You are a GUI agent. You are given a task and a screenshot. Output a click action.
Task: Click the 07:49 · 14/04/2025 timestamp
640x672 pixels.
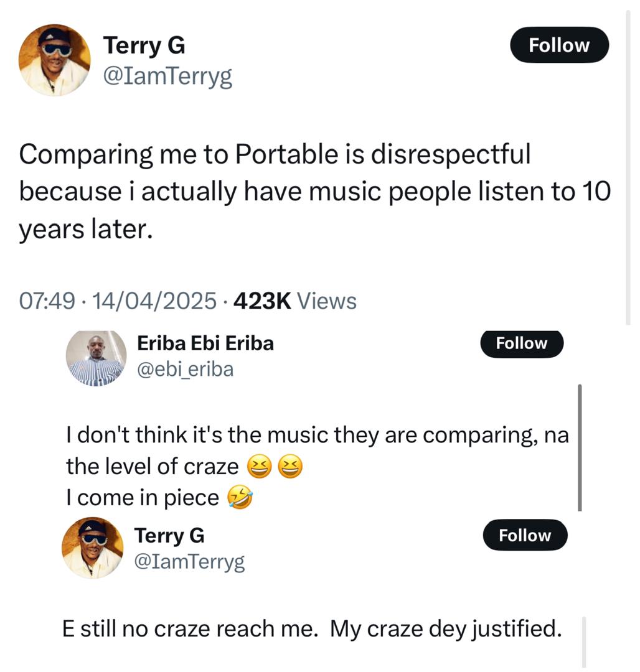[x=119, y=301]
